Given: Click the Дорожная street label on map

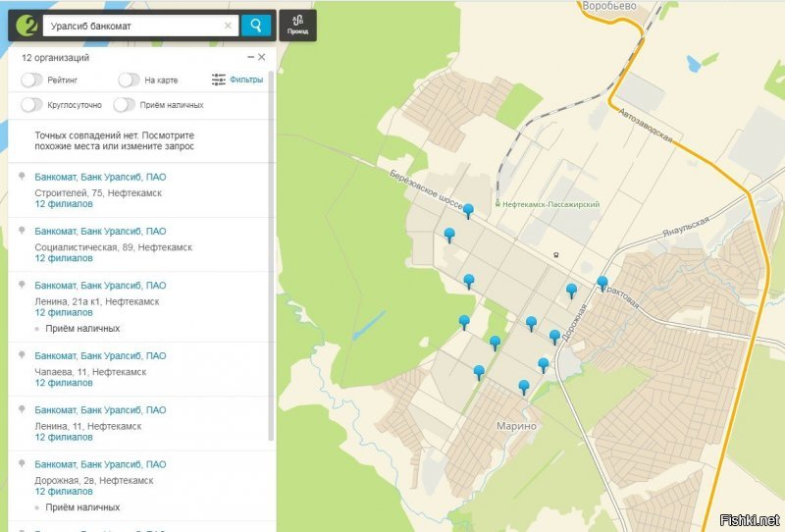Looking at the screenshot, I should click(x=574, y=323).
